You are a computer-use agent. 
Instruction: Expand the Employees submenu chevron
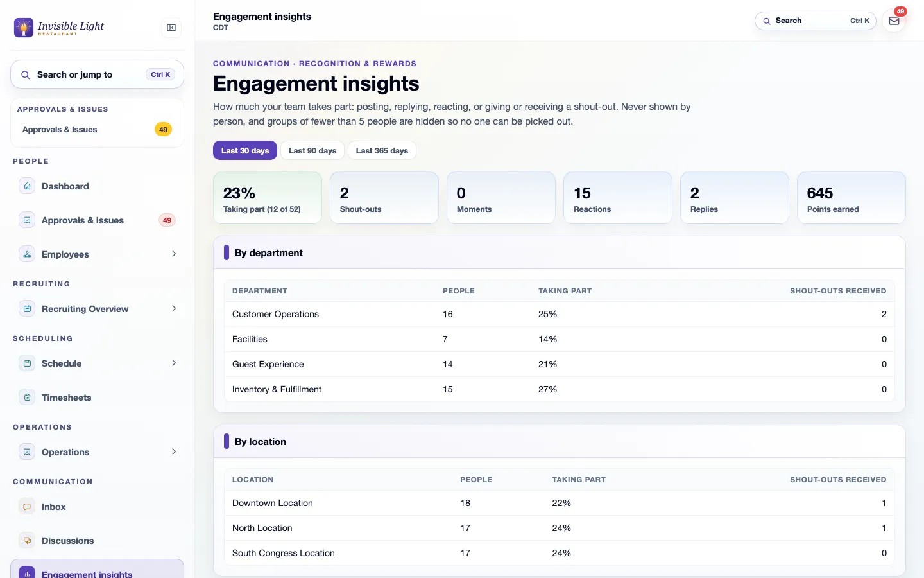(174, 254)
